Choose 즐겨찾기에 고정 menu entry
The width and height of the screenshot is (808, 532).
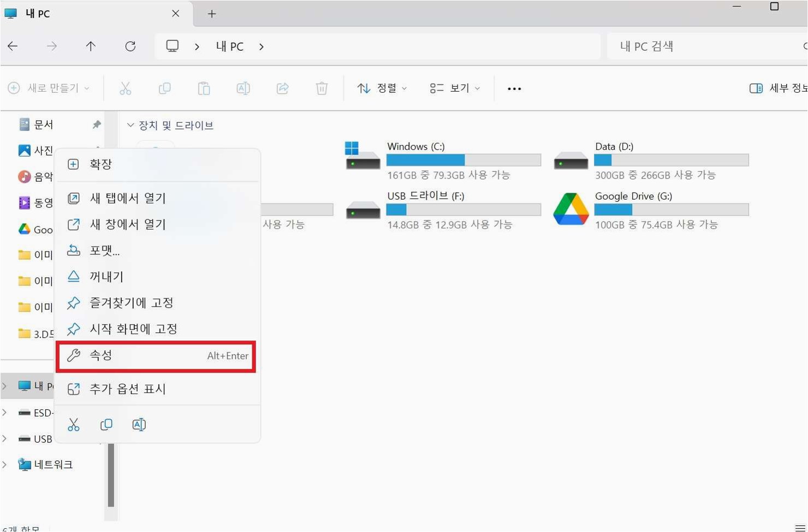[157, 303]
